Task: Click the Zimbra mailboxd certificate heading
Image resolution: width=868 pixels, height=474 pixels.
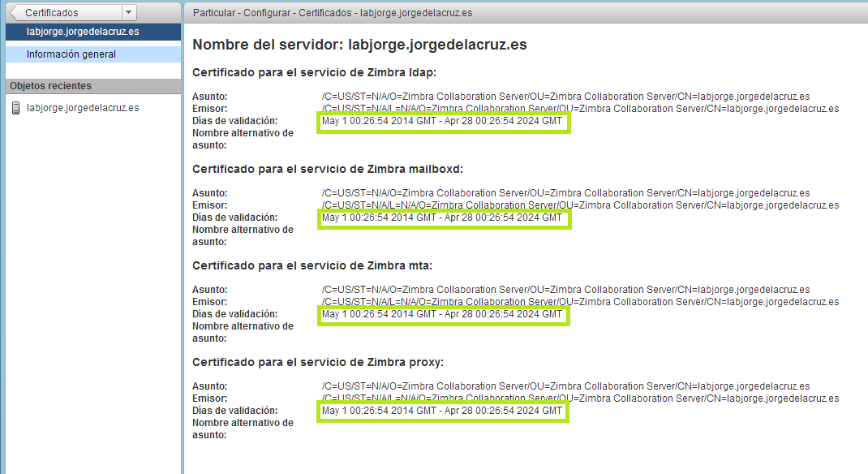Action: click(327, 170)
